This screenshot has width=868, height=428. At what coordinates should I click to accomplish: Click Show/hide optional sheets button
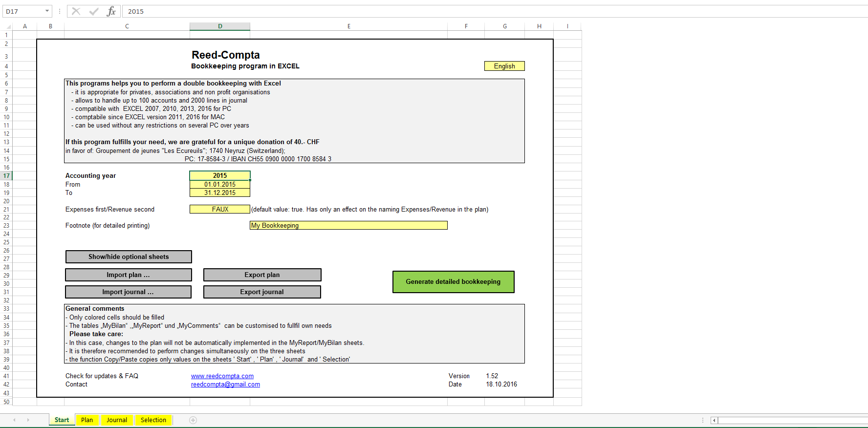tap(129, 257)
